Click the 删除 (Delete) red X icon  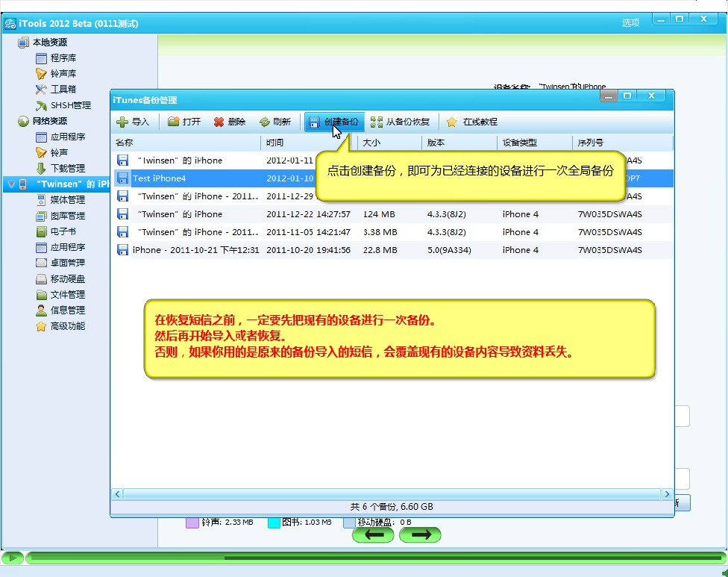pyautogui.click(x=219, y=122)
